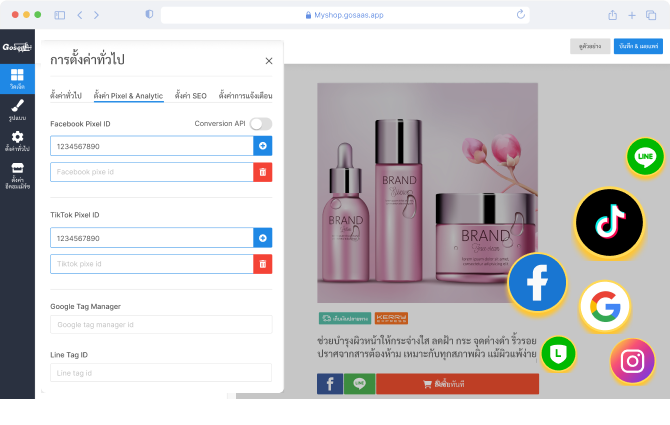Click the Thai product description text
The image size is (670, 425).
click(427, 347)
